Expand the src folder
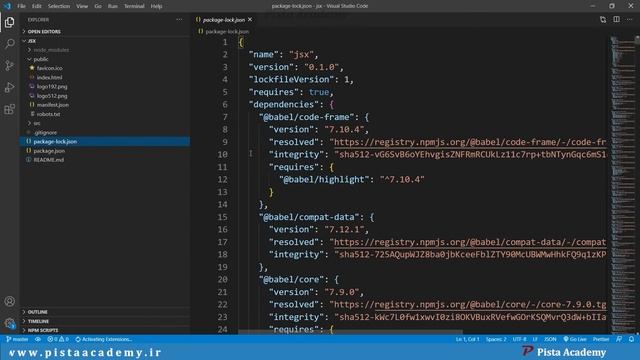This screenshot has height=360, width=640. point(37,123)
